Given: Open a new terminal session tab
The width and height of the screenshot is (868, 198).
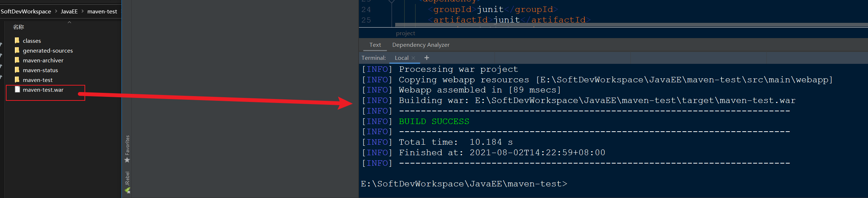Looking at the screenshot, I should tap(427, 58).
